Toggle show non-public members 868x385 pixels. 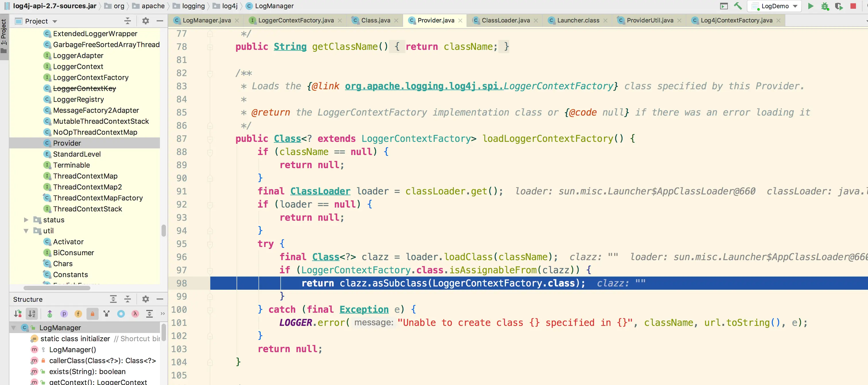point(92,314)
